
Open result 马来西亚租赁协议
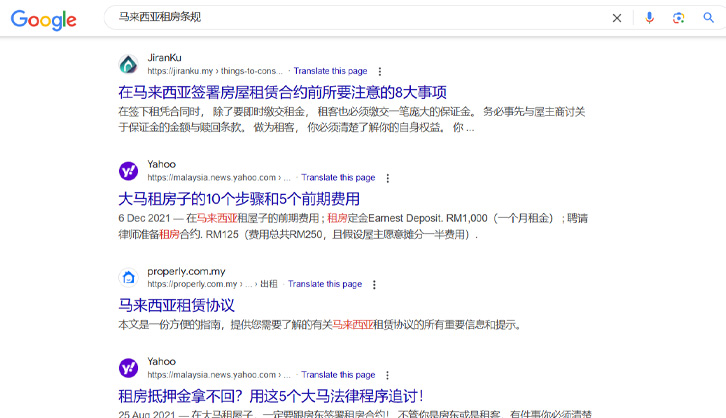(x=176, y=305)
